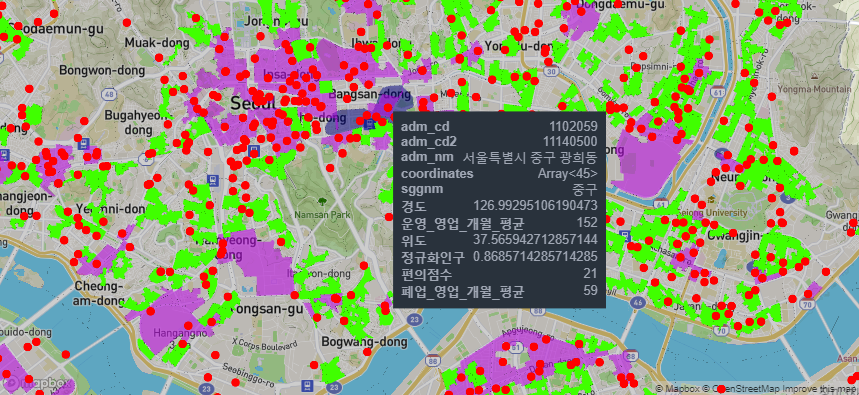Click the 편의점수 value 21
The height and width of the screenshot is (395, 859).
click(x=591, y=273)
